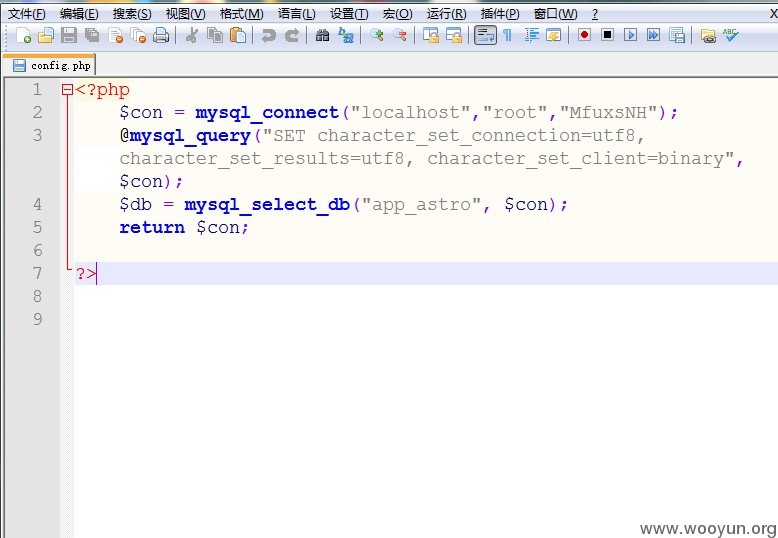
Task: Open Find with the binoculars icon
Action: click(323, 35)
